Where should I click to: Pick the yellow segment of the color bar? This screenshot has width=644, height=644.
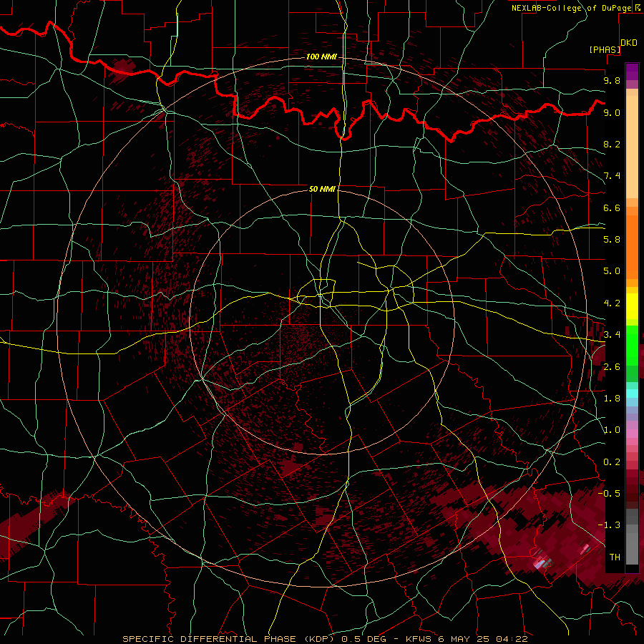(632, 306)
